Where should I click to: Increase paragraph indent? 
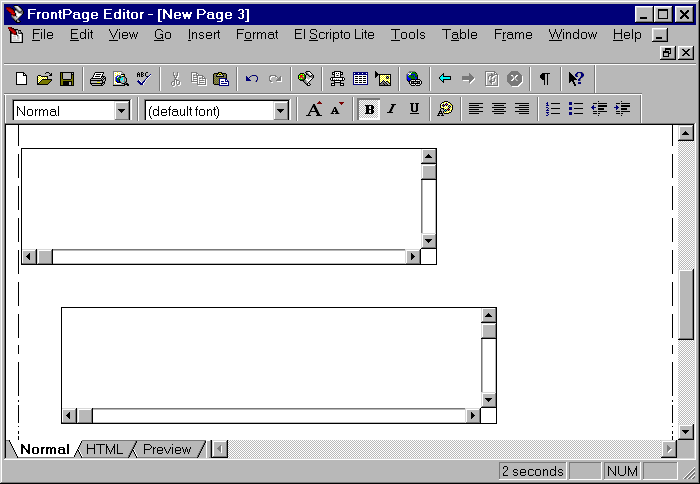click(x=622, y=108)
